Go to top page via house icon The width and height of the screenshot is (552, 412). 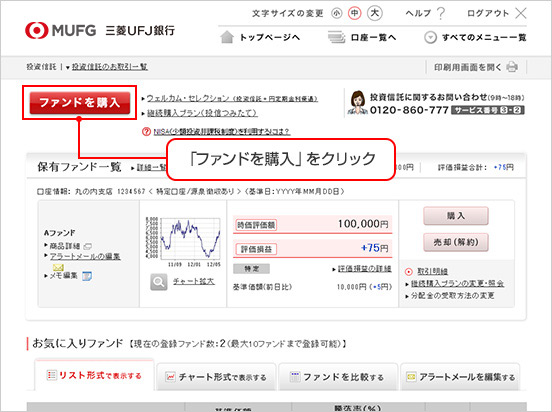pos(227,37)
